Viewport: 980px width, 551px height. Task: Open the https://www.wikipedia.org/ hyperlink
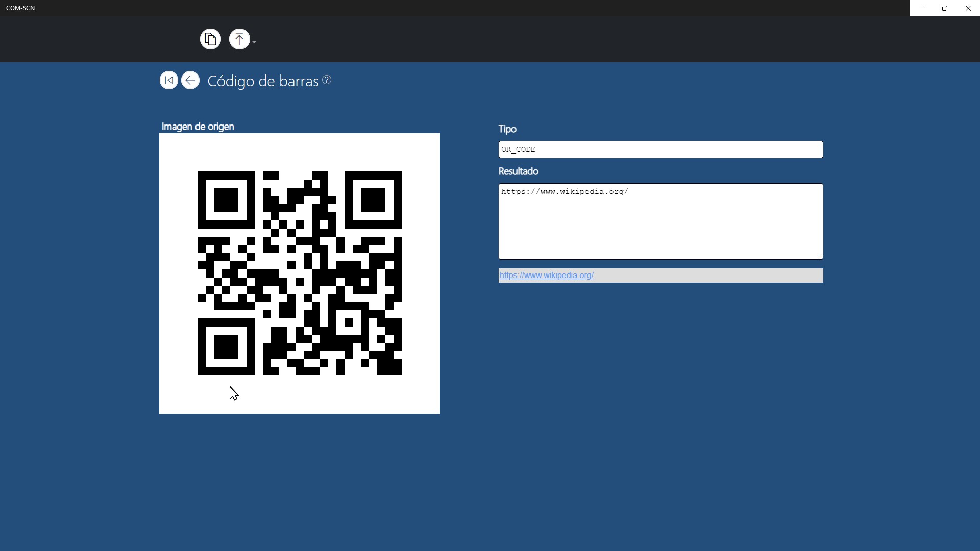(x=546, y=275)
